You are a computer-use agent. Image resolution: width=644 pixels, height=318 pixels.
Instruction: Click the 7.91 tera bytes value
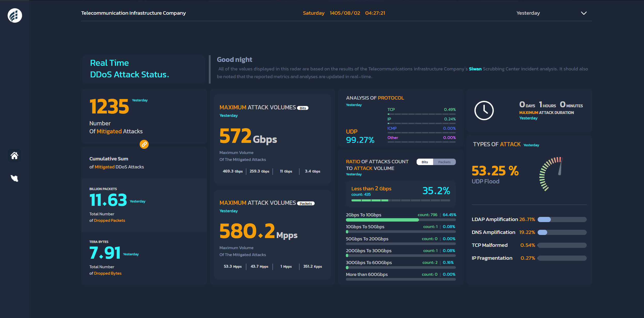tap(105, 253)
